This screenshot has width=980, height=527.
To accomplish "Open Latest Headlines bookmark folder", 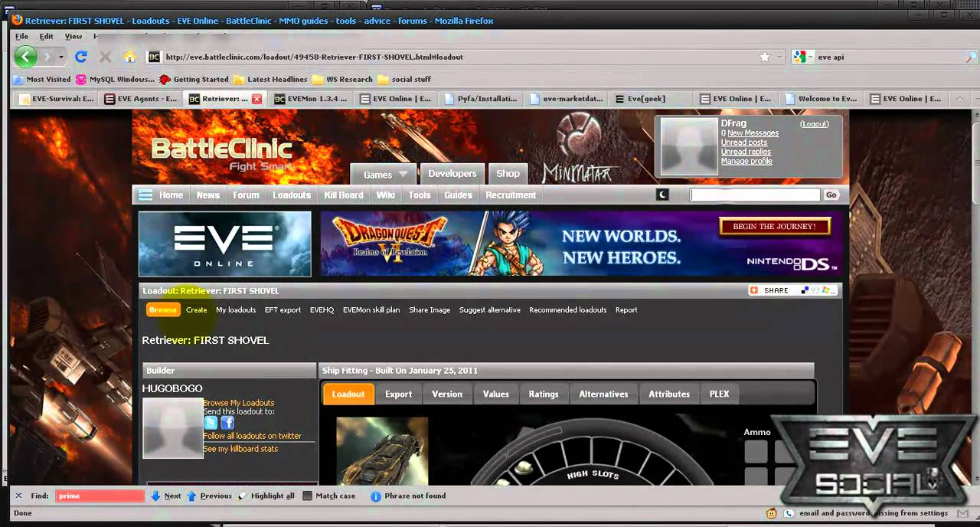I will click(x=270, y=79).
